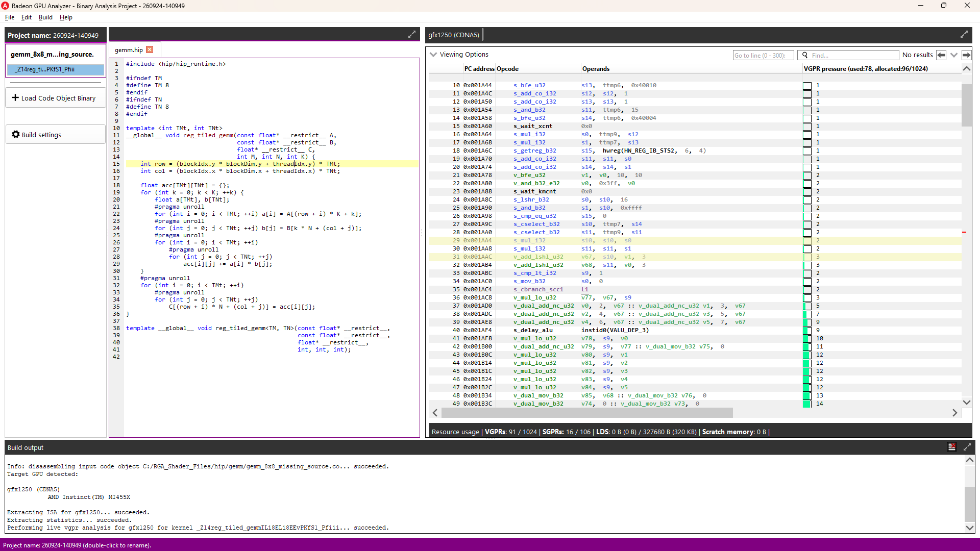Open the Build menu
Viewport: 980px width, 551px height.
point(45,17)
